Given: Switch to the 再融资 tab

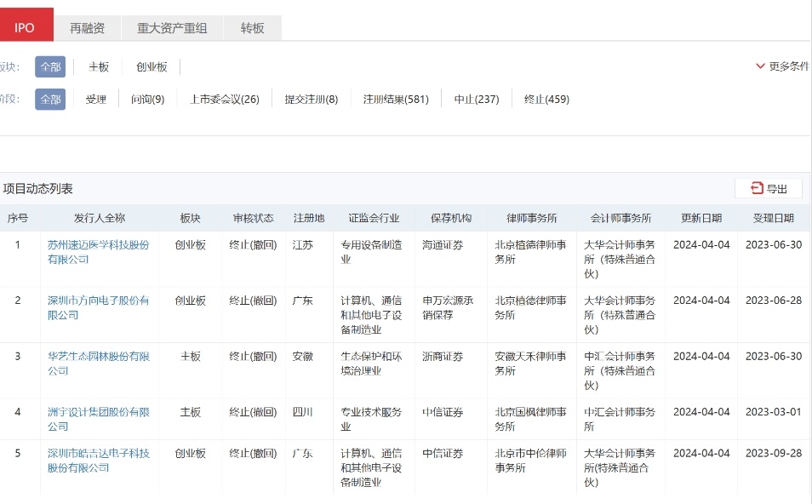Looking at the screenshot, I should pyautogui.click(x=88, y=26).
